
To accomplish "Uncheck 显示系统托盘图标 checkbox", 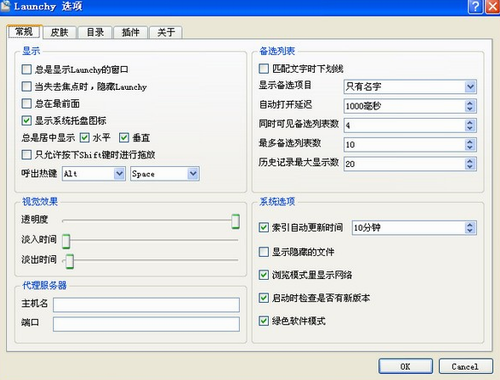I will tap(26, 121).
